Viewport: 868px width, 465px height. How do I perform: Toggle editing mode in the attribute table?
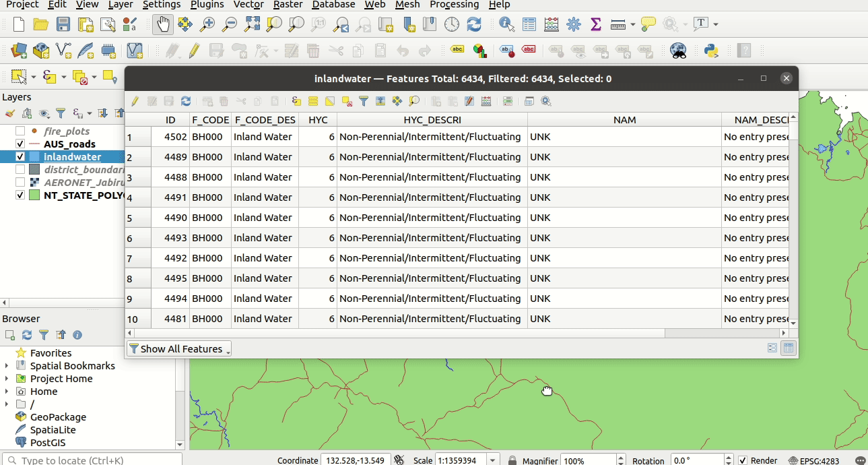(x=133, y=101)
